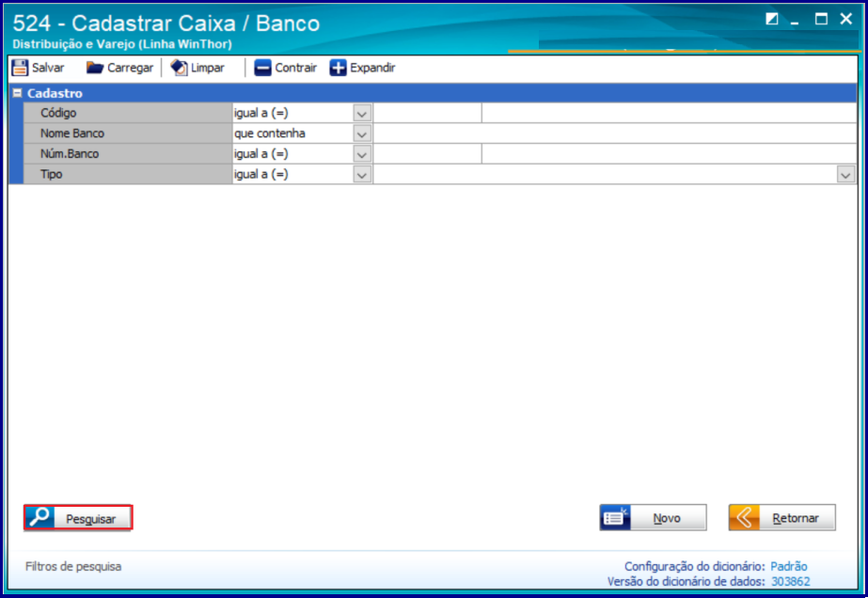The height and width of the screenshot is (598, 868).
Task: Click the Núm.Banco description field
Action: point(670,154)
